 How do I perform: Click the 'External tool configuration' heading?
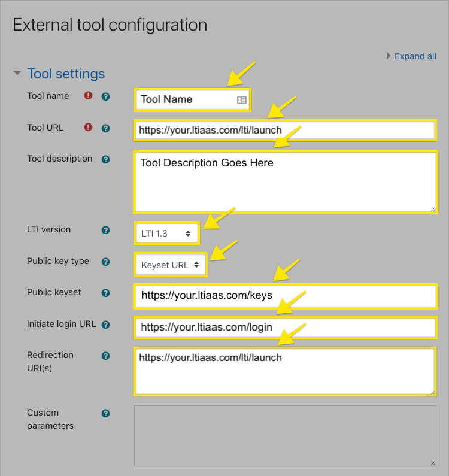110,25
